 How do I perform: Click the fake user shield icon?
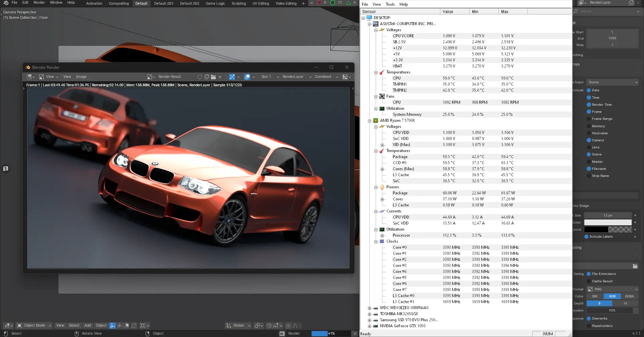(x=200, y=77)
